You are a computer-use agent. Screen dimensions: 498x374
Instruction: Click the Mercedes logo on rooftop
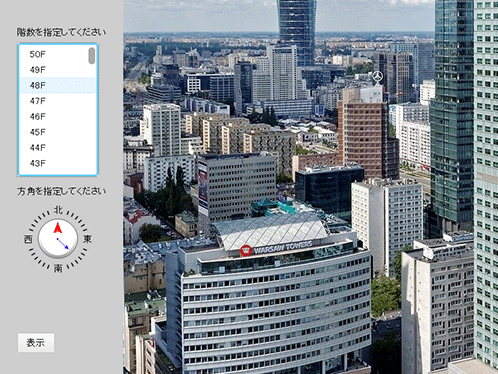click(x=377, y=77)
